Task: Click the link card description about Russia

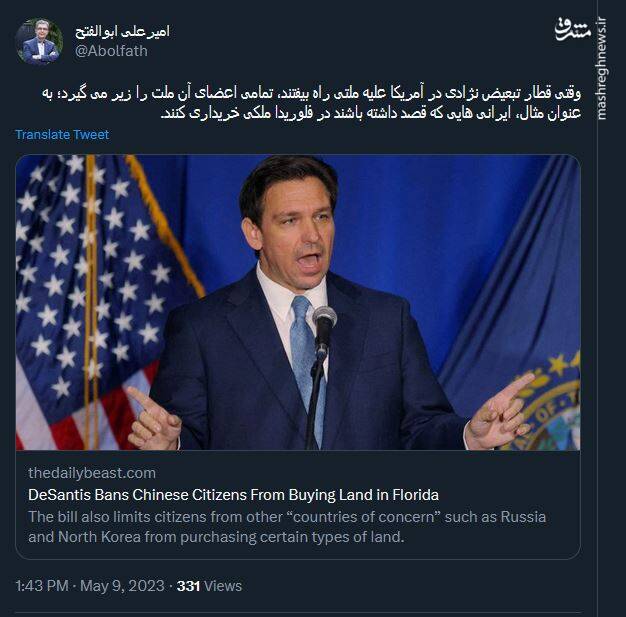Action: pos(287,527)
